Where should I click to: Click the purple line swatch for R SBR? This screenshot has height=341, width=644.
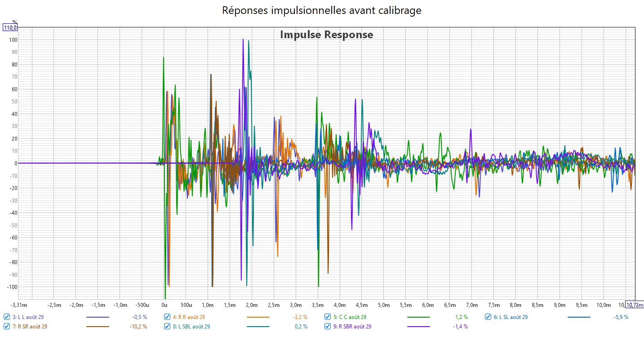[x=418, y=327]
